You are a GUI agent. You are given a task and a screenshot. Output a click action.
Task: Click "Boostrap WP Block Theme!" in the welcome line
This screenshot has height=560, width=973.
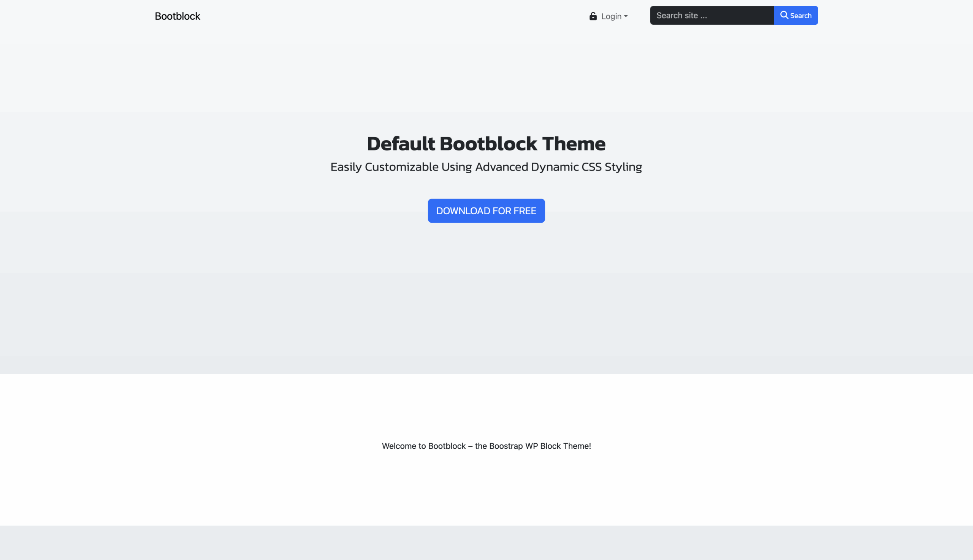pos(540,446)
